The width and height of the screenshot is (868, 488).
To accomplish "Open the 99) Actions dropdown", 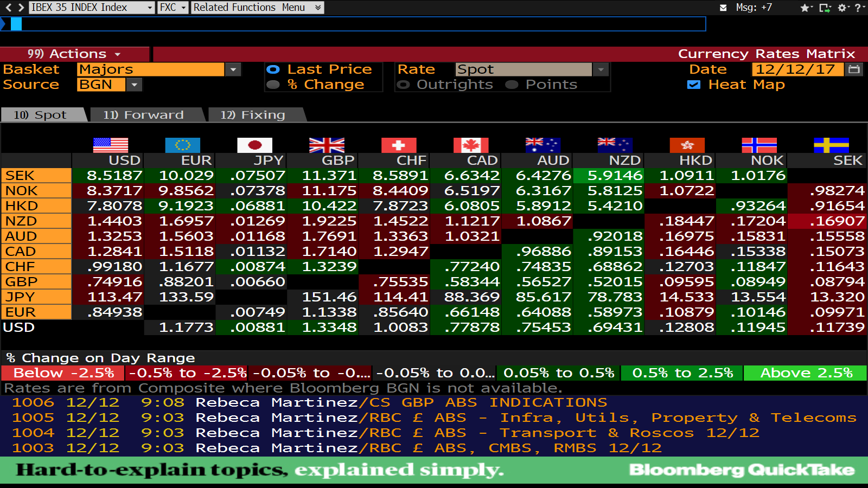I will tap(74, 54).
